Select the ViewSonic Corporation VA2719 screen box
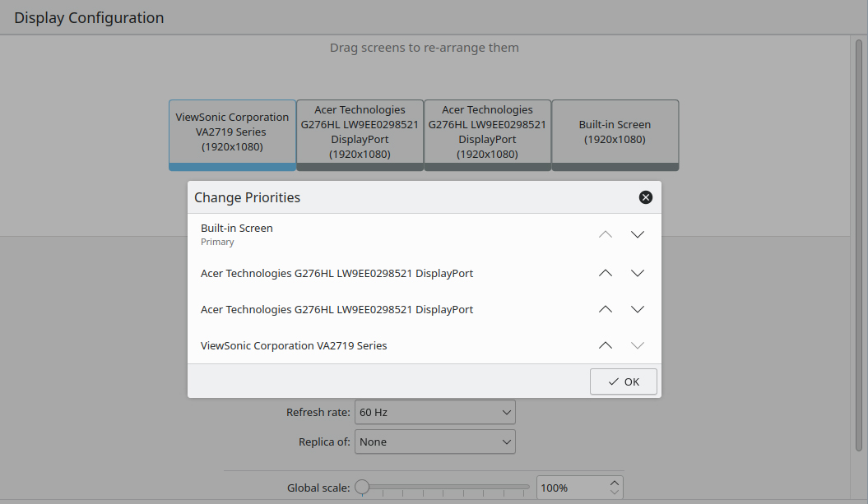Image resolution: width=868 pixels, height=504 pixels. tap(233, 135)
